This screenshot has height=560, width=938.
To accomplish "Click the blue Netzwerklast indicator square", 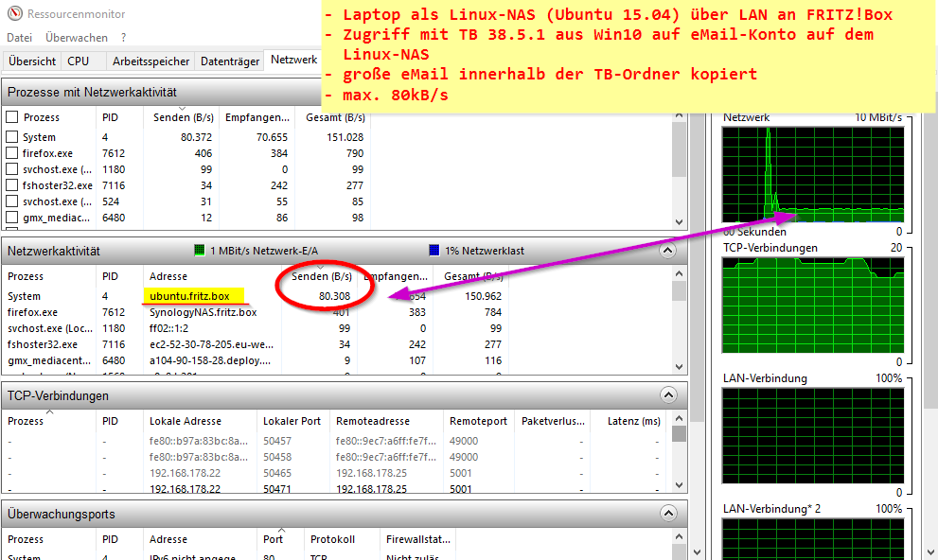I will [434, 251].
